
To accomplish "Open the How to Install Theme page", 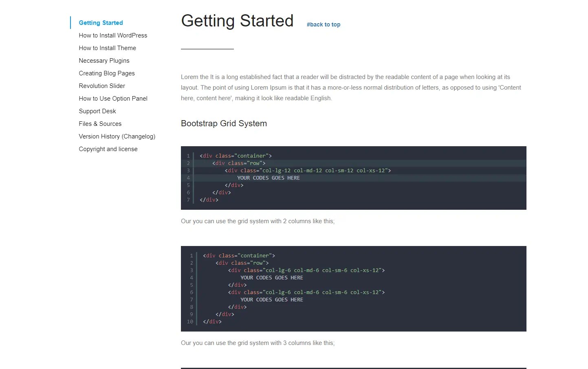I will [x=107, y=48].
